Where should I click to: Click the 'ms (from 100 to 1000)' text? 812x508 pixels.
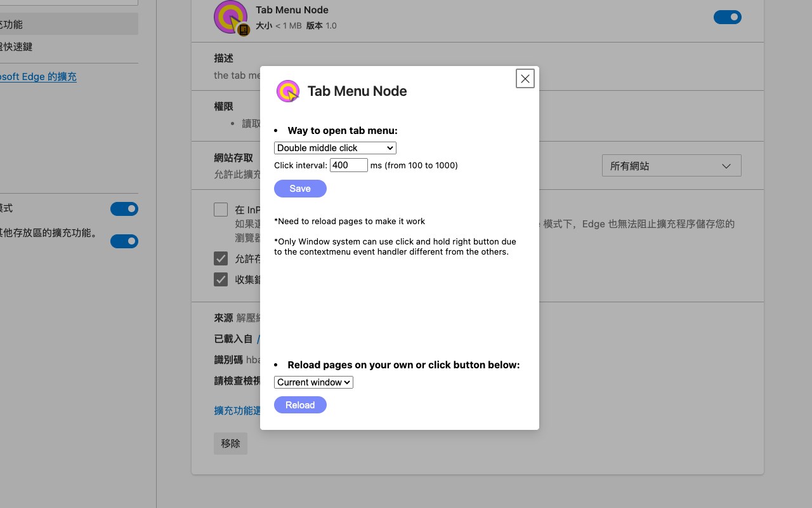(414, 165)
